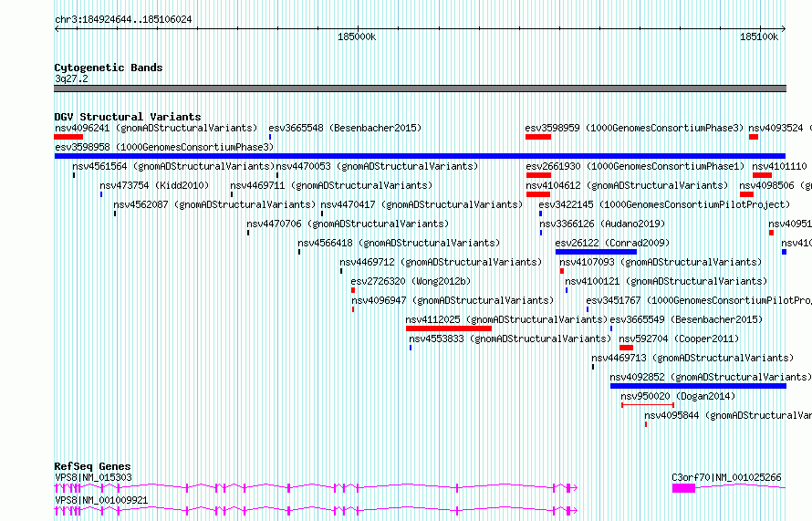
Task: Select the nsv4095844 variant label
Action: coord(727,415)
